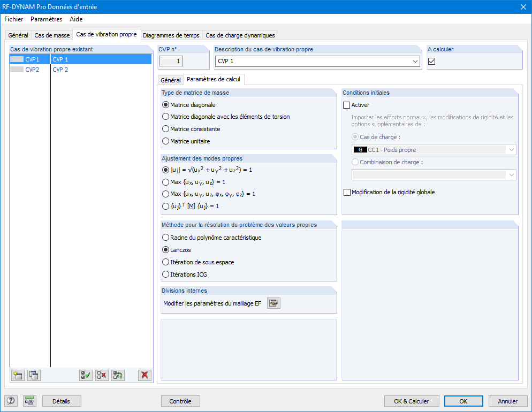Open units and decimals 0.00 icon

pyautogui.click(x=29, y=401)
